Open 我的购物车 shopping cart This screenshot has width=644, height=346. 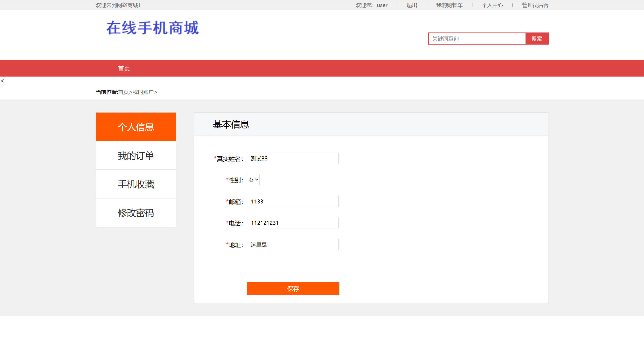(x=449, y=5)
